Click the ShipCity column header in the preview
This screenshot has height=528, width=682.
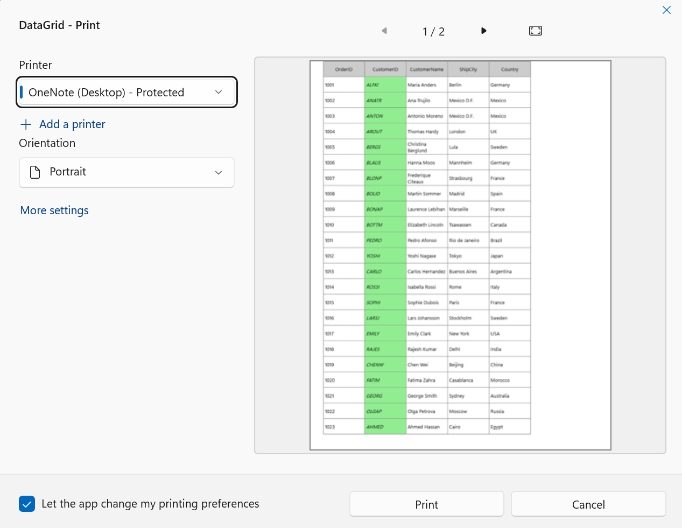pyautogui.click(x=468, y=69)
